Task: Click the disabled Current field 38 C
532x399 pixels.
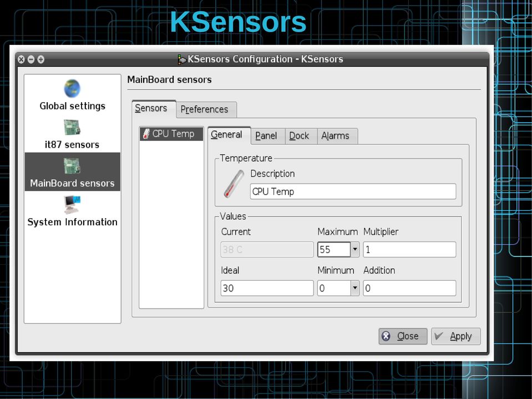Action: tap(267, 249)
